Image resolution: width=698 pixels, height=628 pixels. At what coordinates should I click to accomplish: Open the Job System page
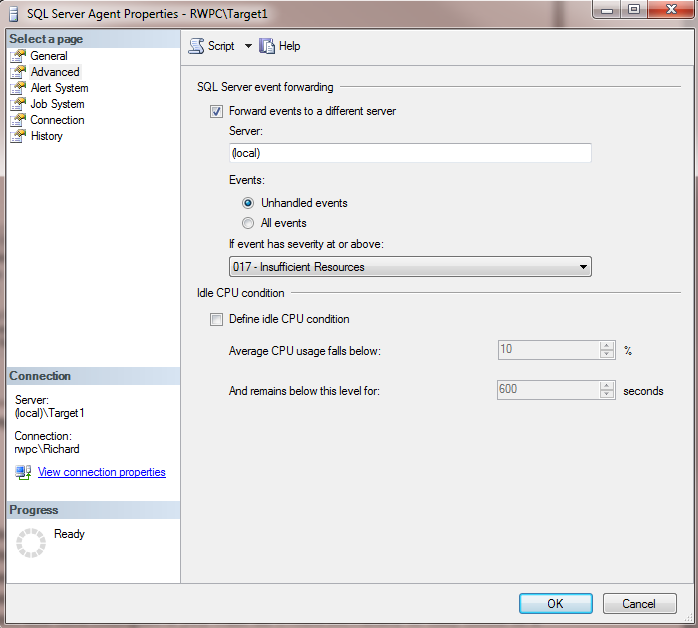[x=57, y=104]
